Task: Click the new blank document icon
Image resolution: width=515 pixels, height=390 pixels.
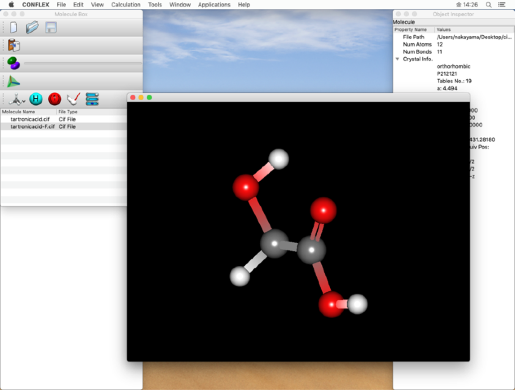Action: 14,27
